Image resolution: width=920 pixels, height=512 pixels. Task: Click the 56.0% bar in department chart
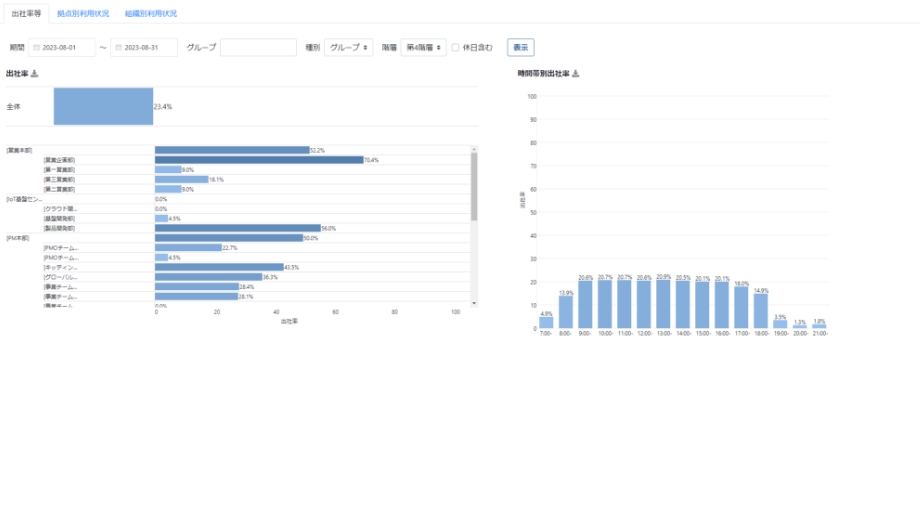click(x=237, y=228)
